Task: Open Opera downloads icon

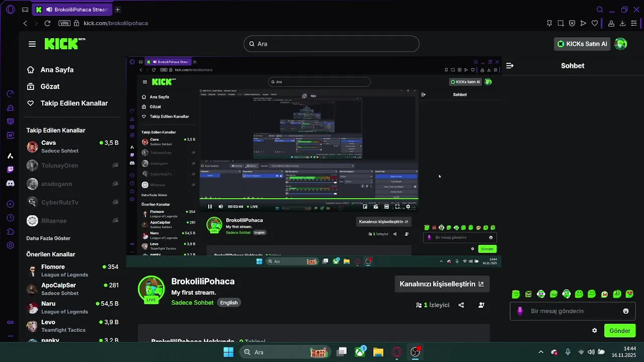Action: pos(622,23)
